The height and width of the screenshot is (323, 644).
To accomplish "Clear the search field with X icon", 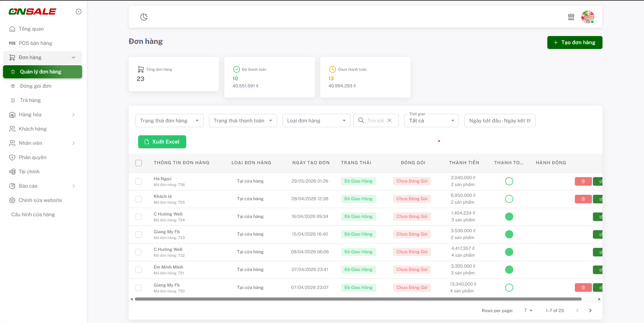I will pos(389,120).
